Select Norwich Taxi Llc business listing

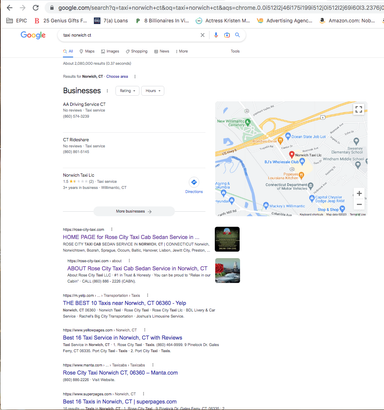click(x=79, y=175)
